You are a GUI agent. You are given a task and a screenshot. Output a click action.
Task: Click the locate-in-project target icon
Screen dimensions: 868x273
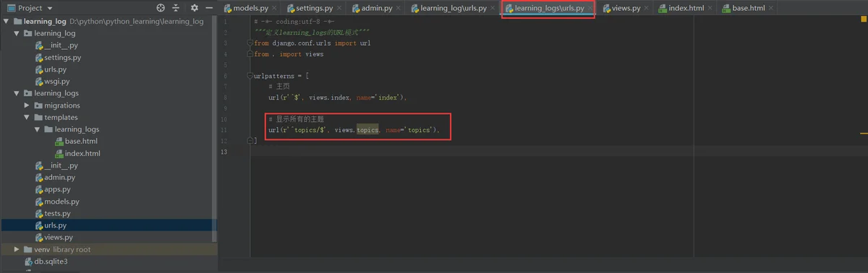161,8
